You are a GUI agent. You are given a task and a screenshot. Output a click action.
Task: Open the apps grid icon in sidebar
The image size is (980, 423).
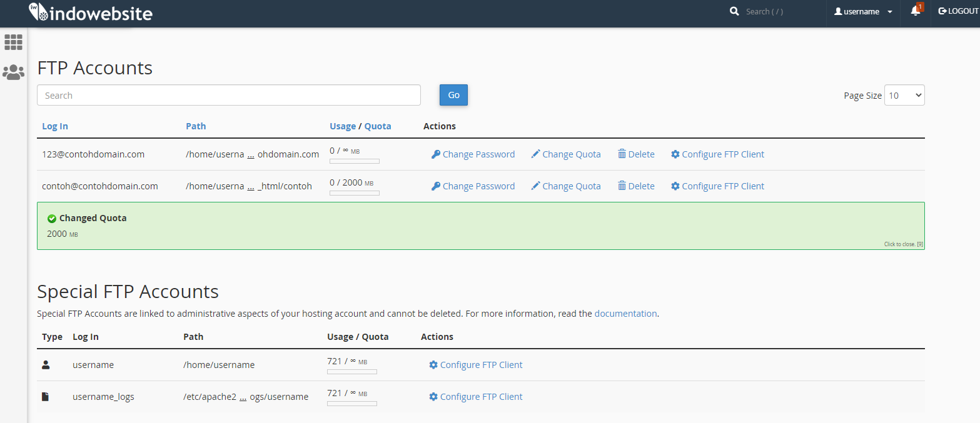[13, 42]
